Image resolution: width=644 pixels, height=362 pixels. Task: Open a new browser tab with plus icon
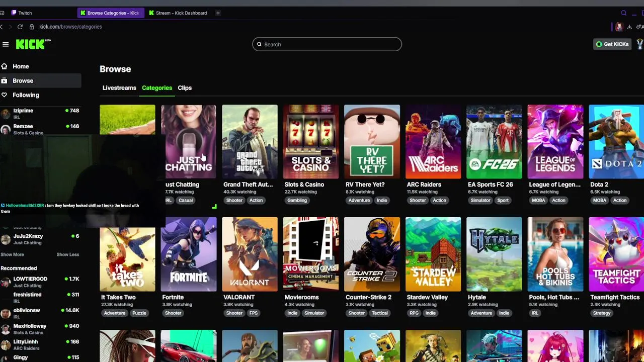(x=218, y=13)
